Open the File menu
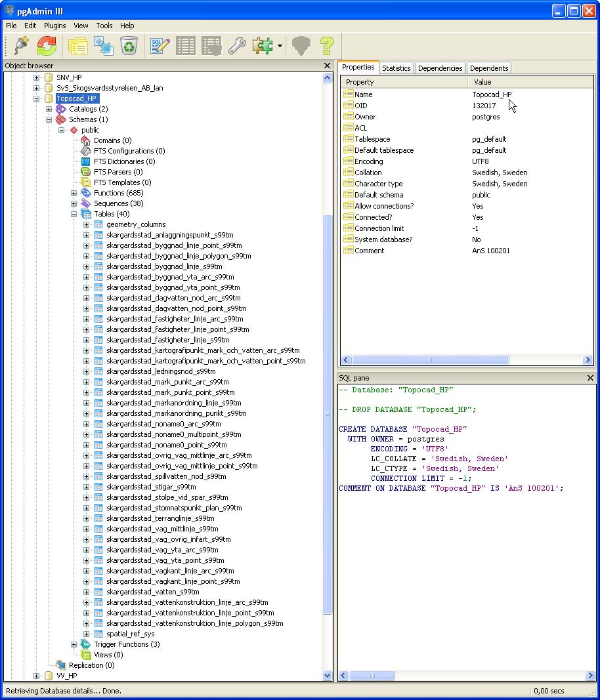Screen dimensions: 600x700 pos(11,26)
